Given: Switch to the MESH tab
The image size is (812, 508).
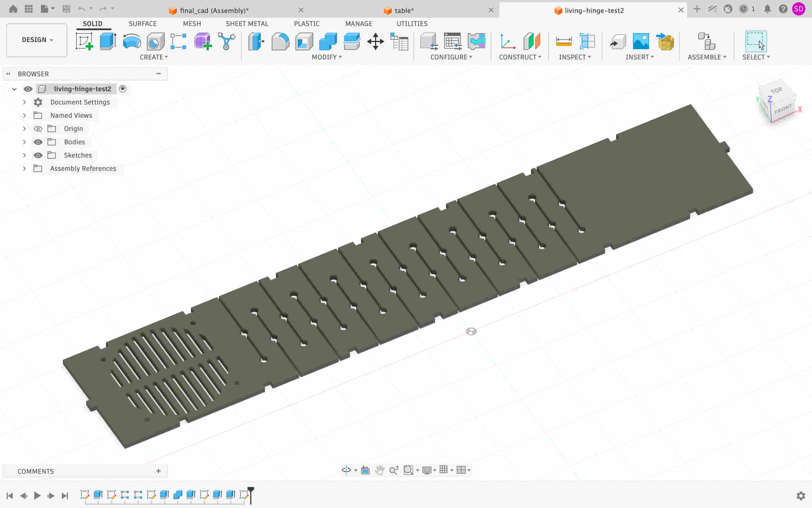Looking at the screenshot, I should (192, 23).
